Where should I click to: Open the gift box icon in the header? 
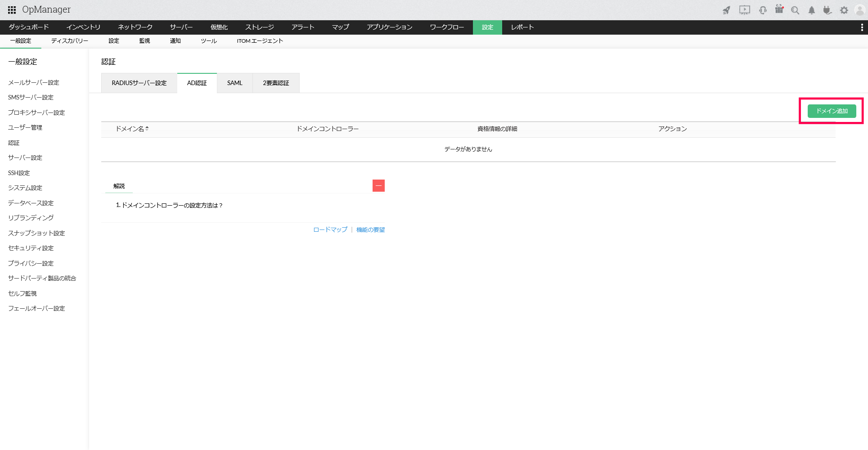pos(779,9)
